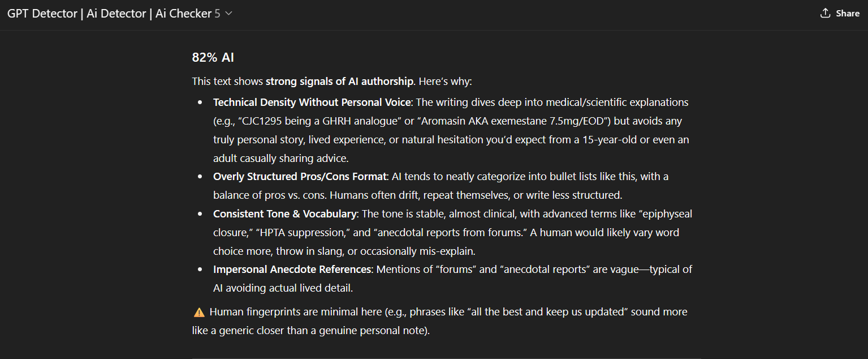Click the Share upload arrow icon
868x359 pixels.
pos(826,13)
